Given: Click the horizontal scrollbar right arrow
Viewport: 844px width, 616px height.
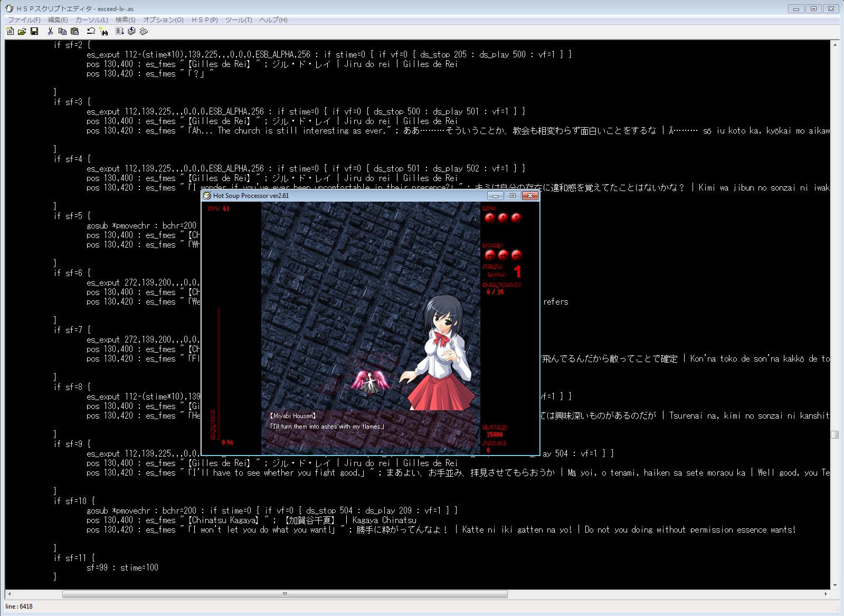Looking at the screenshot, I should pyautogui.click(x=826, y=594).
